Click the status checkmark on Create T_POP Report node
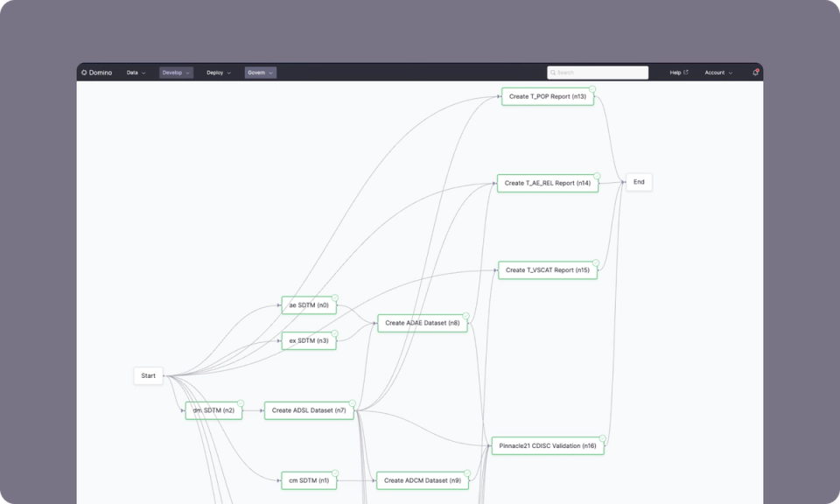Screen dimensions: 840x504 (591, 88)
